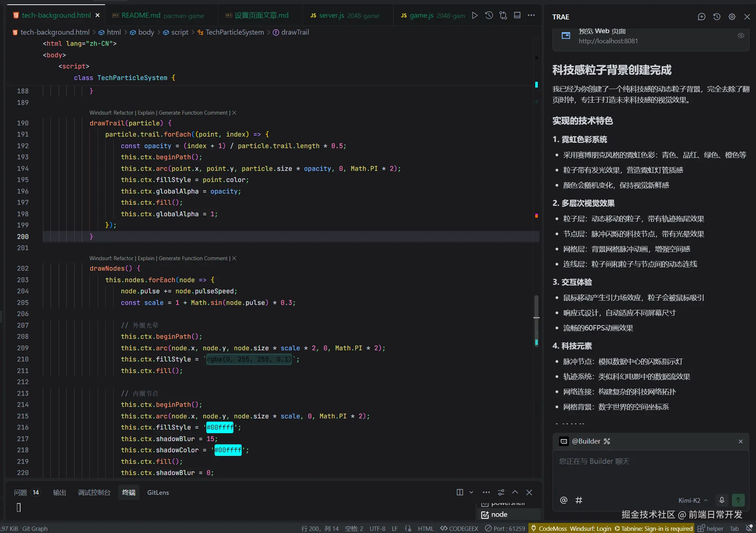756x533 pixels.
Task: Click the split editor layout icon
Action: pos(517,15)
